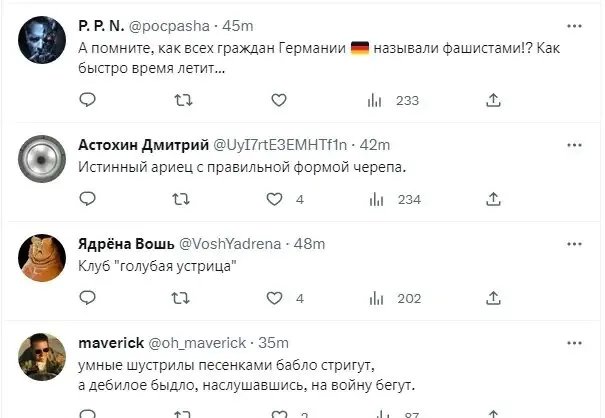Image resolution: width=605 pixels, height=418 pixels.
Task: Retweet P. P. N.'s post
Action: click(181, 100)
